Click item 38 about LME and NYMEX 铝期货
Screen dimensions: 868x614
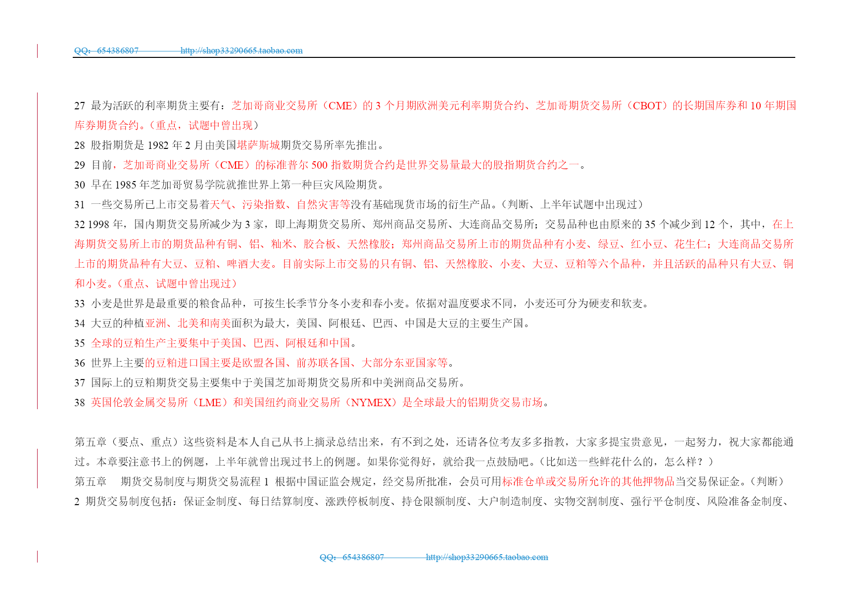pos(312,402)
